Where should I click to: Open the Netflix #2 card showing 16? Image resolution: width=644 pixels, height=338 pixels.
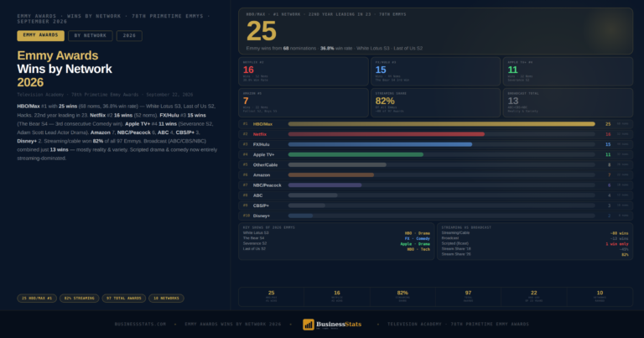pyautogui.click(x=303, y=71)
